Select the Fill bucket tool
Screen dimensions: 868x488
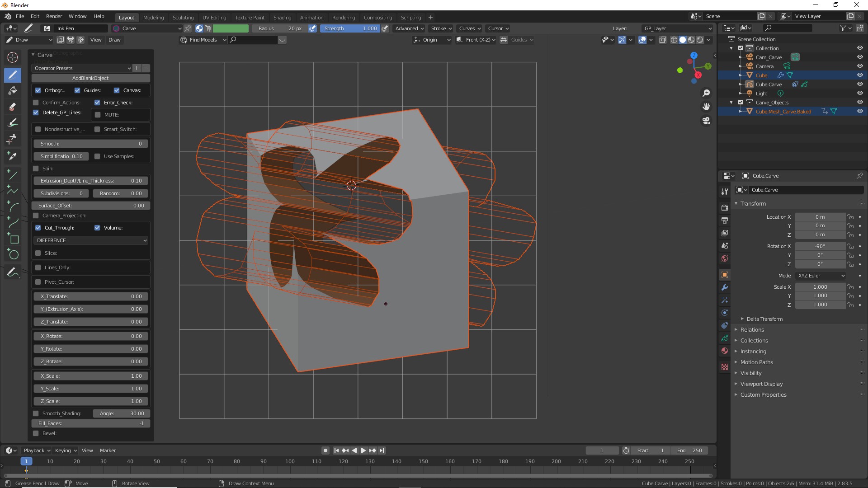pyautogui.click(x=13, y=90)
